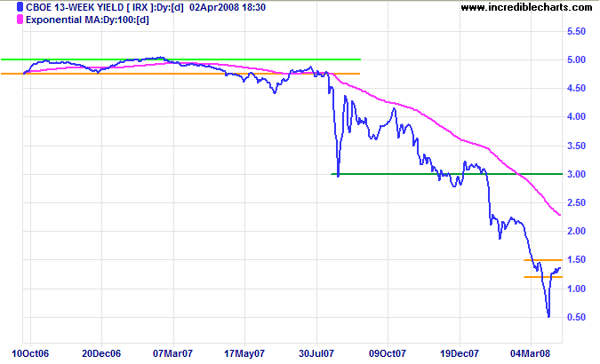This screenshot has height=364, width=600.
Task: Click the 19Dec07 date label
Action: 460,353
